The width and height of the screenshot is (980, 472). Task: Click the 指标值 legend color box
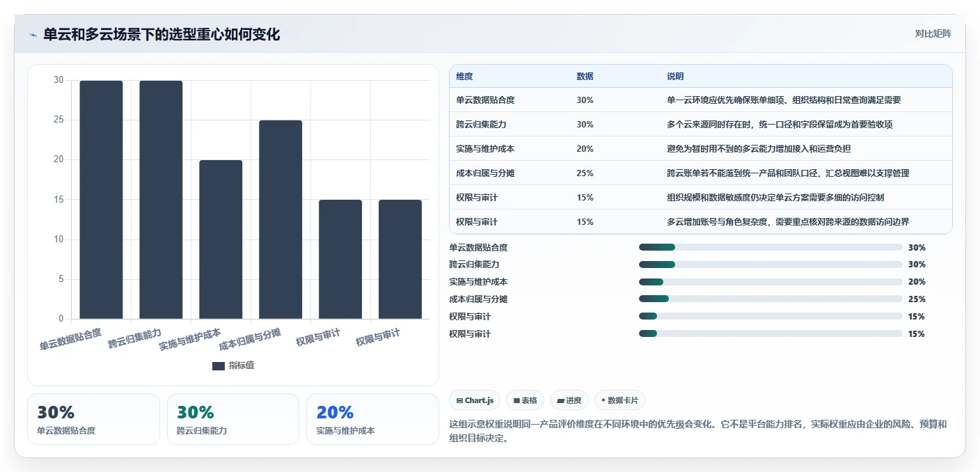click(219, 365)
